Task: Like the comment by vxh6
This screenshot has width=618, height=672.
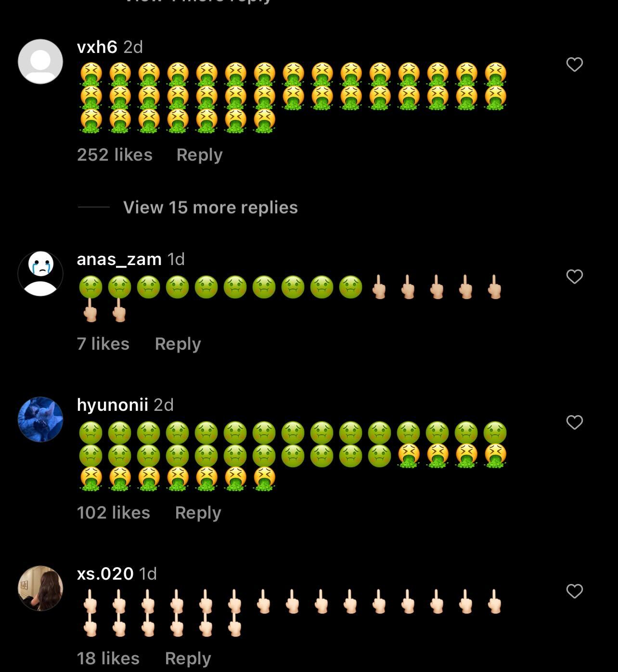Action: tap(574, 64)
